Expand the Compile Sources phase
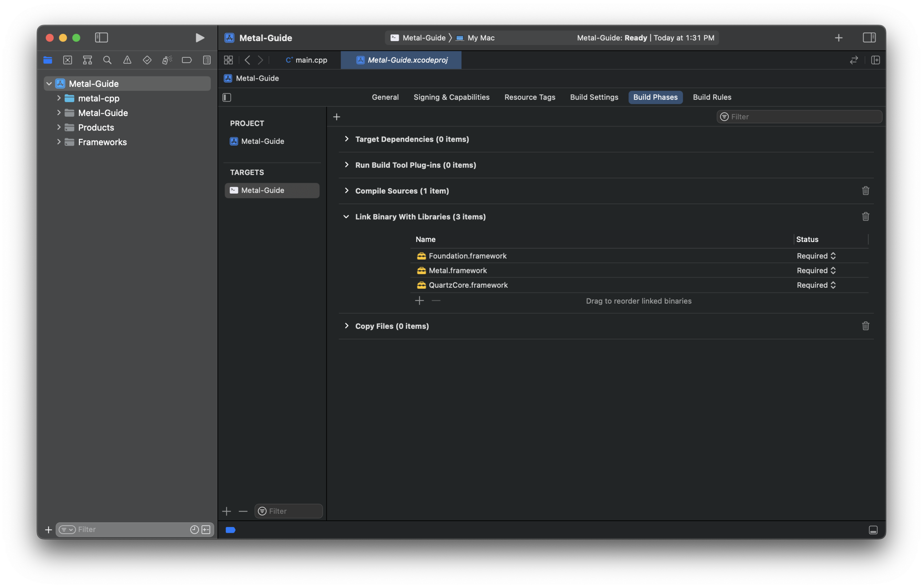The width and height of the screenshot is (923, 588). click(x=346, y=191)
